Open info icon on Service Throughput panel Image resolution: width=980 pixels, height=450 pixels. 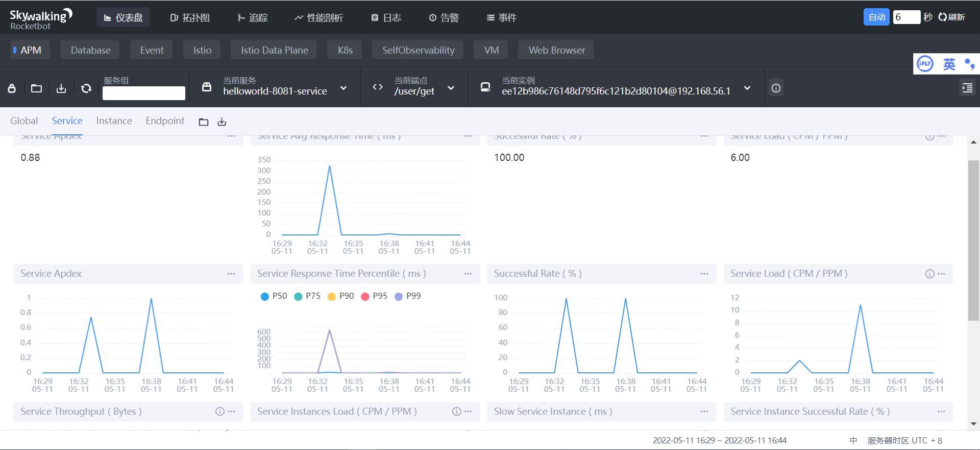(220, 412)
